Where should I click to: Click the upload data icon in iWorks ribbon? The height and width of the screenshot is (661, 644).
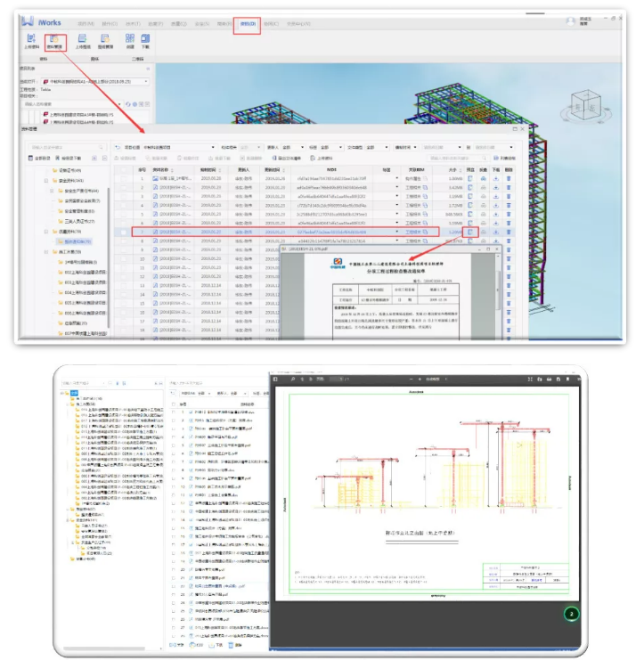coord(31,39)
